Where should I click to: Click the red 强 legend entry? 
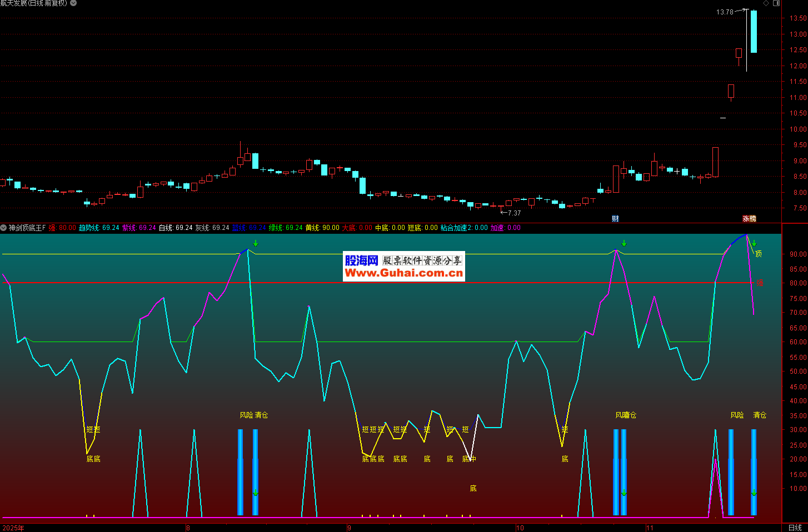click(62, 228)
